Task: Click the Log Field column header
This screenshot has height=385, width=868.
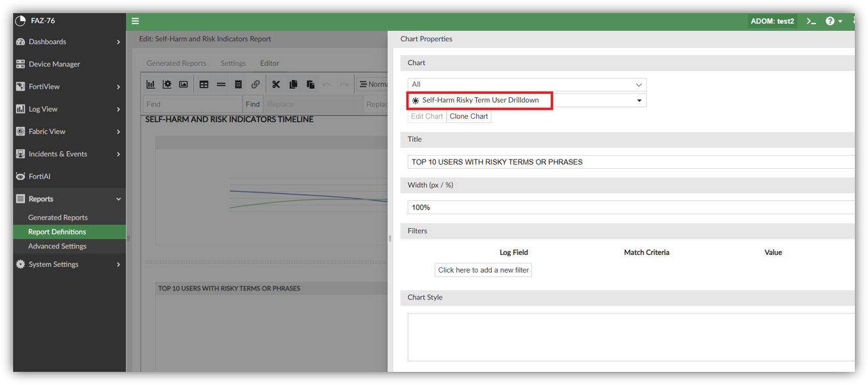Action: click(x=514, y=252)
